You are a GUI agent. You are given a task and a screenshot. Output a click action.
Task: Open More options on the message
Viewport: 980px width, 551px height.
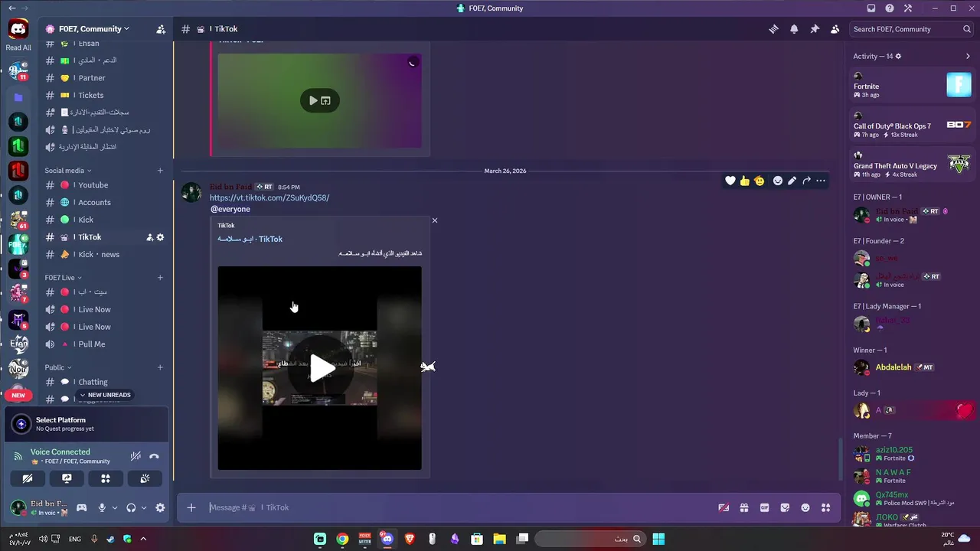pyautogui.click(x=821, y=181)
